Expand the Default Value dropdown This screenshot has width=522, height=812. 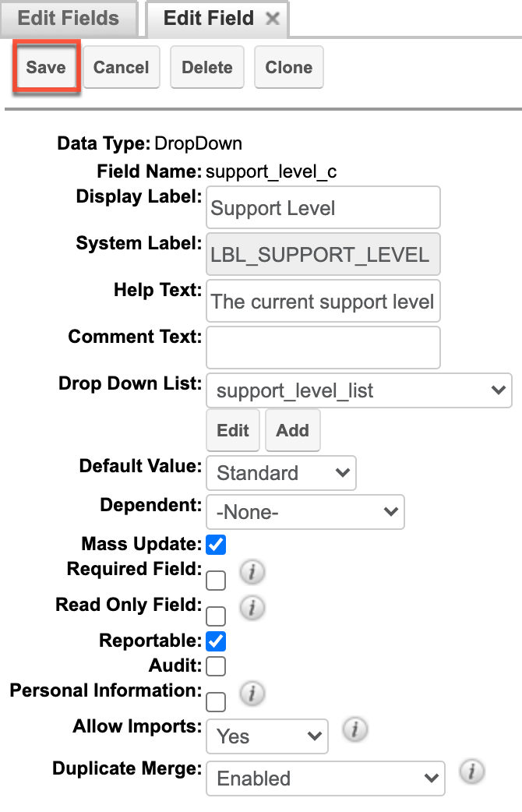tap(281, 473)
